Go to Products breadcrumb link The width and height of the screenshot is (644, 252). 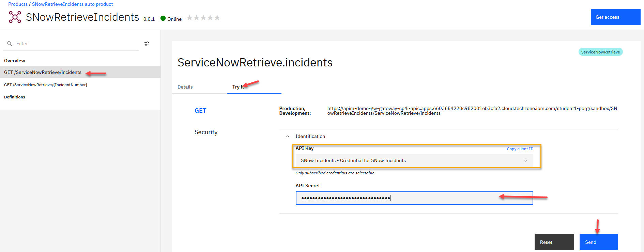[x=18, y=4]
